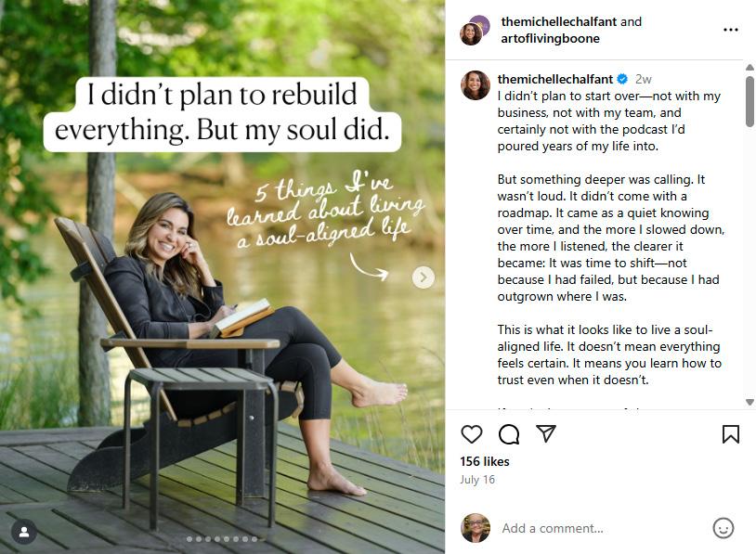
Task: Open artoflivingboone profile link
Action: [x=550, y=38]
